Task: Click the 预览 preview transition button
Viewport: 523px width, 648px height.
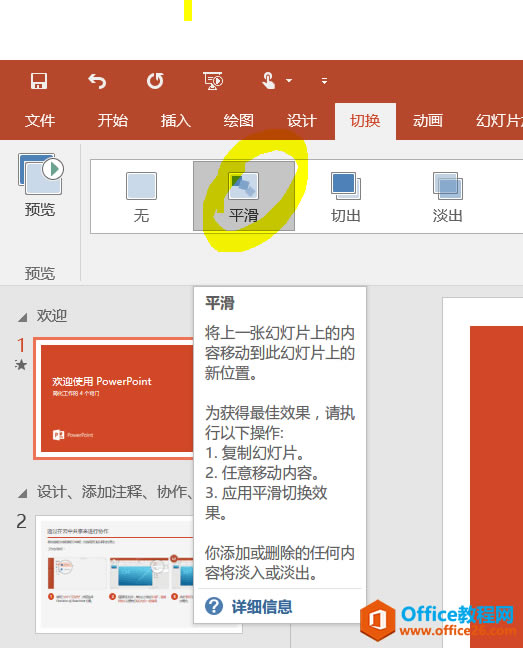Action: point(40,186)
